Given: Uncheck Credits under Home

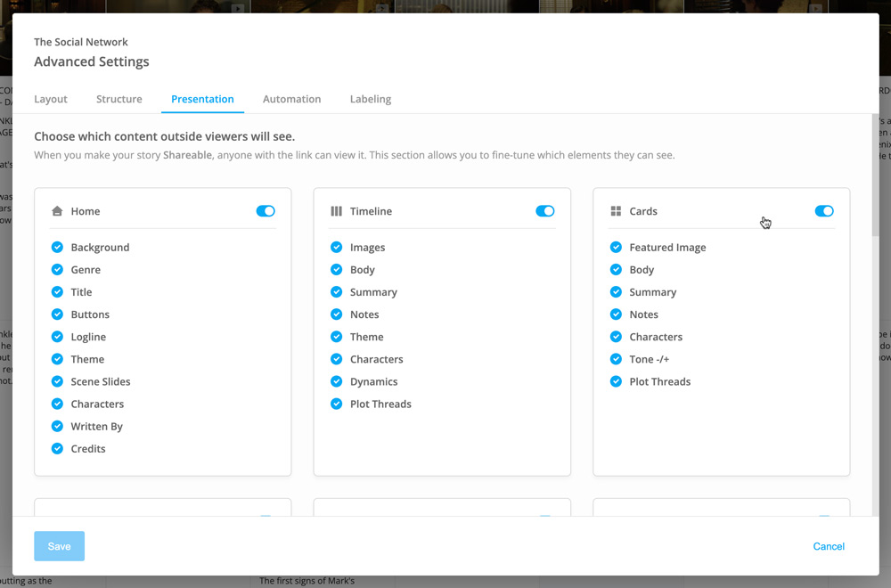Looking at the screenshot, I should click(x=57, y=449).
